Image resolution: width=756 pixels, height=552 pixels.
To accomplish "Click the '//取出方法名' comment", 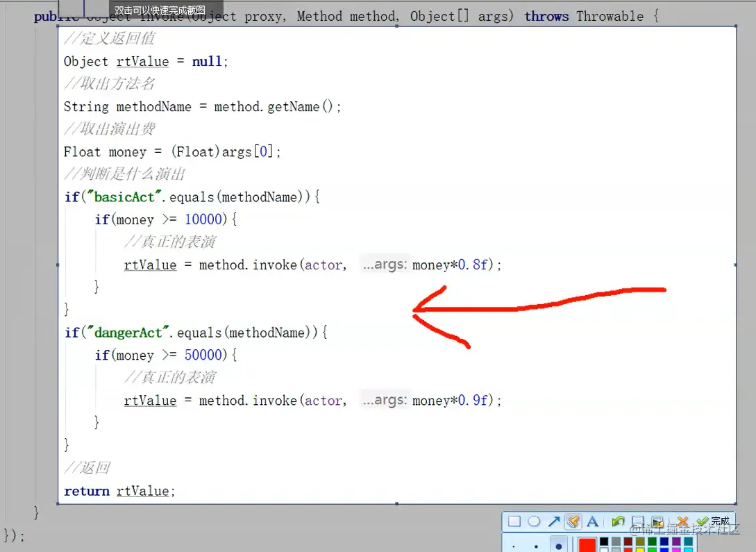I will pos(110,84).
